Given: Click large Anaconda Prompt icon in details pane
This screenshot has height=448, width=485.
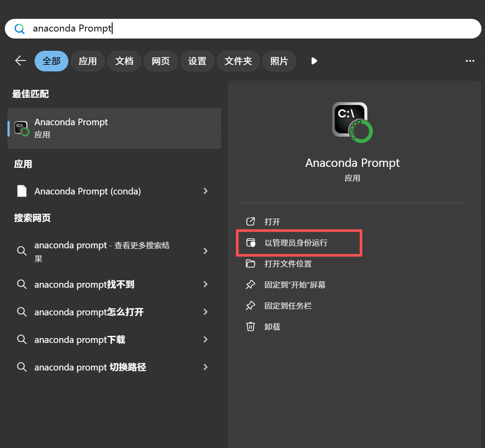Looking at the screenshot, I should click(x=352, y=123).
